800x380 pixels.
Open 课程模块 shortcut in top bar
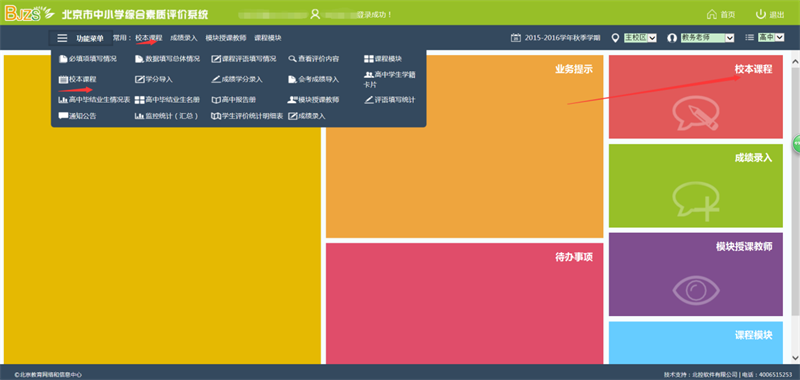coord(268,38)
